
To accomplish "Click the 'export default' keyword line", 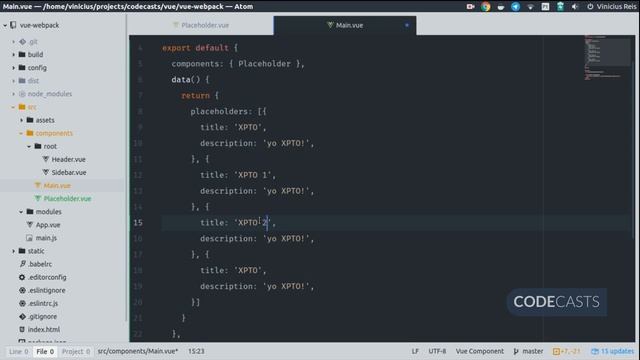I will click(x=195, y=48).
